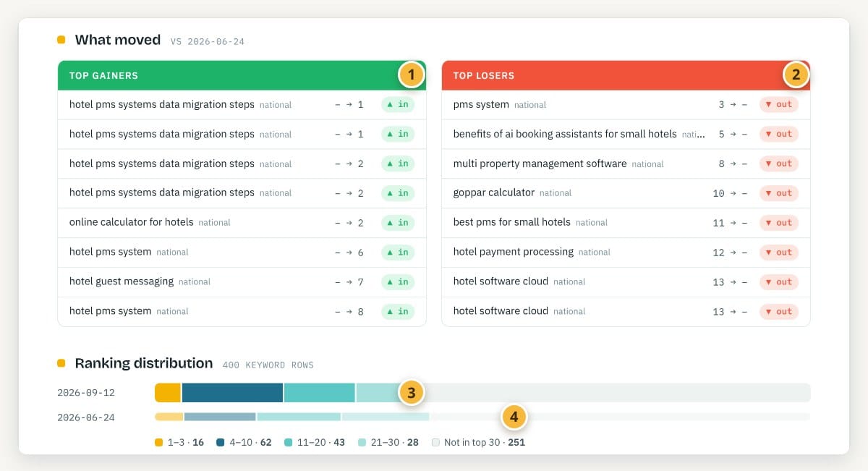Select the palest 21–30 segment of 2026-06-24 bar
Screen dimensions: 868x471
tap(386, 417)
